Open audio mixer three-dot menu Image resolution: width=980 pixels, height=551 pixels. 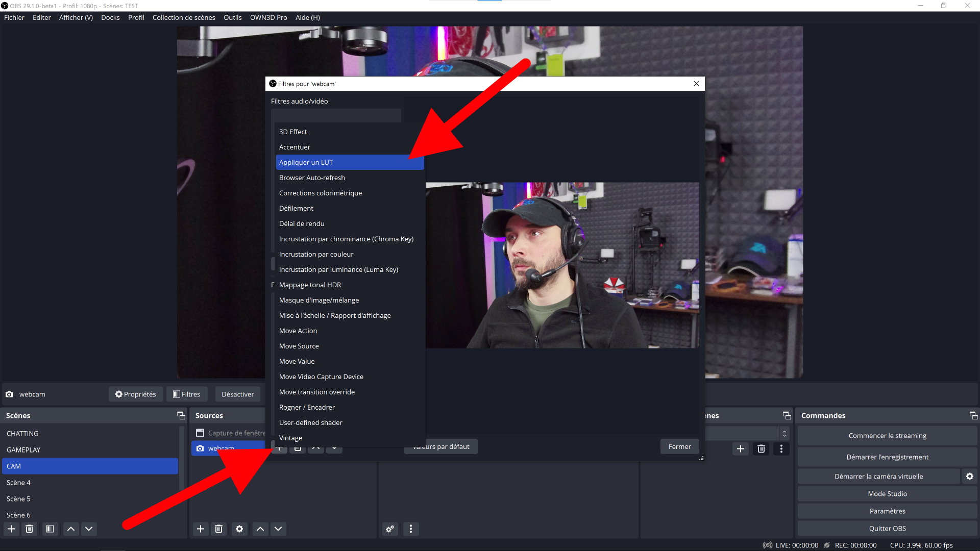click(x=411, y=529)
